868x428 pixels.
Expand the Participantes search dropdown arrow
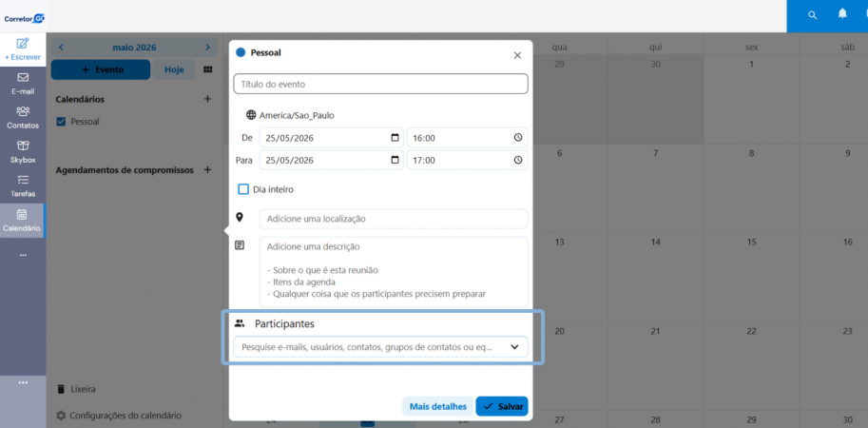coord(514,346)
